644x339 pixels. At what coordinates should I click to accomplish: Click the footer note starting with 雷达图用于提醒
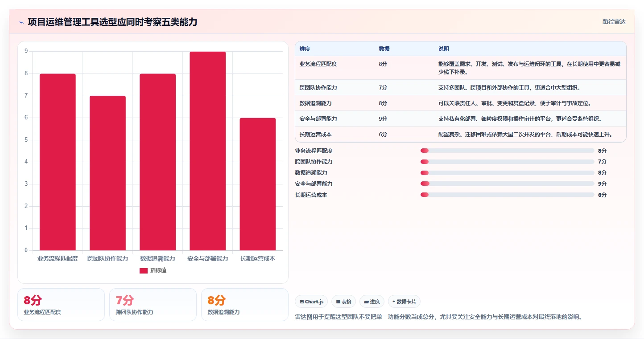click(439, 317)
